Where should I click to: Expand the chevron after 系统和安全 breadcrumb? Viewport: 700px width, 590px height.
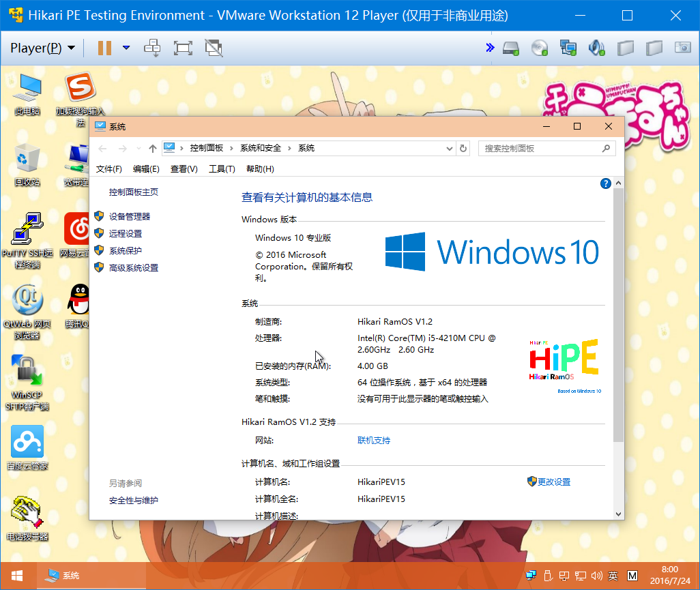(x=289, y=148)
